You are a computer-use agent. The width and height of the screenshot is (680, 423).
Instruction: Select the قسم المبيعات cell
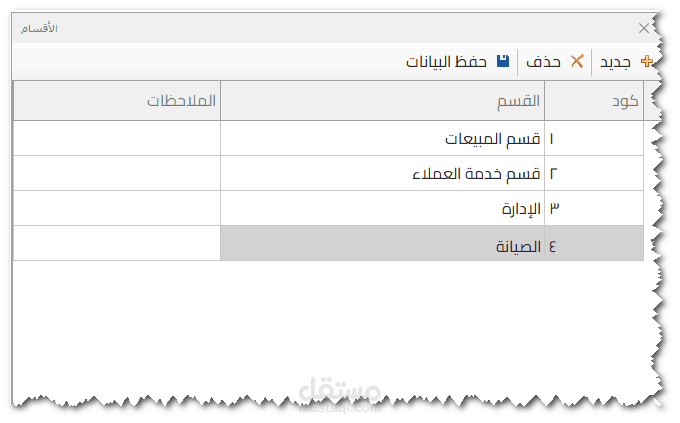click(383, 138)
